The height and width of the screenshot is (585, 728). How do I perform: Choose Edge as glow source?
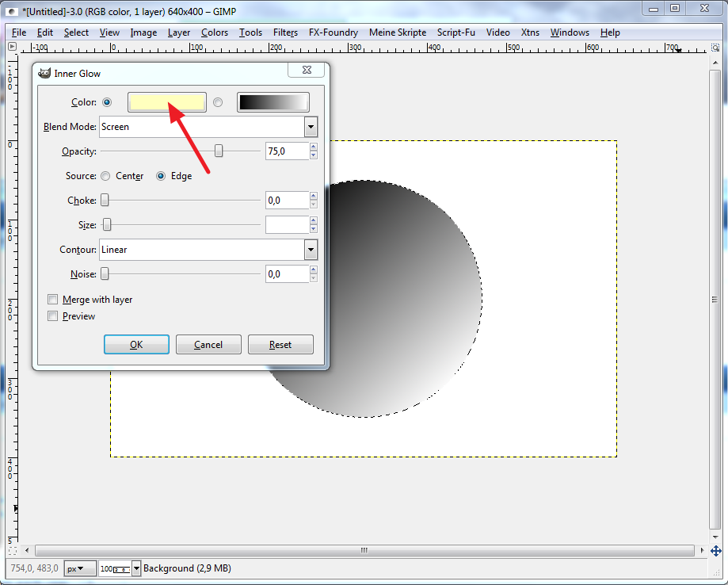tap(161, 176)
